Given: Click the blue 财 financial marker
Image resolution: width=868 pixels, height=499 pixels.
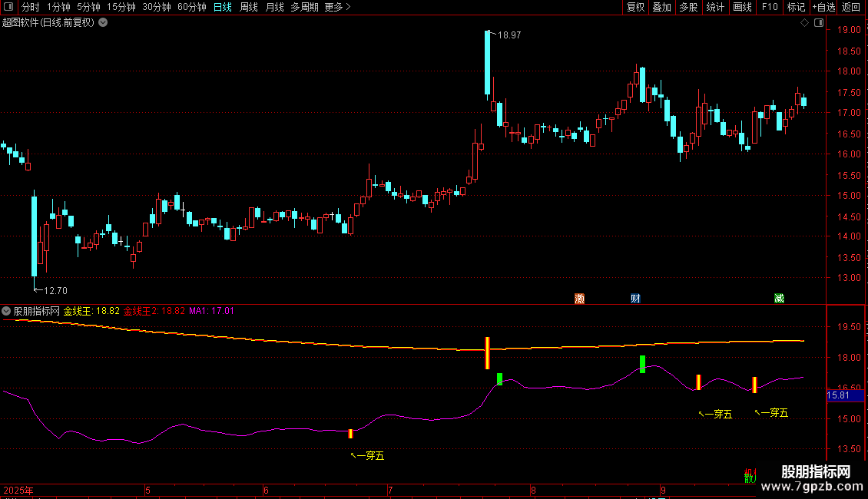Looking at the screenshot, I should click(x=635, y=299).
